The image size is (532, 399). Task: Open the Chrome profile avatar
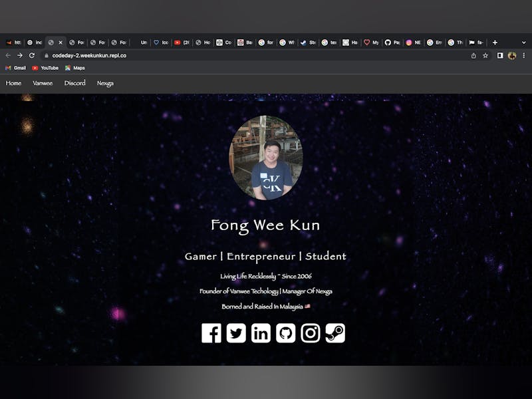511,56
